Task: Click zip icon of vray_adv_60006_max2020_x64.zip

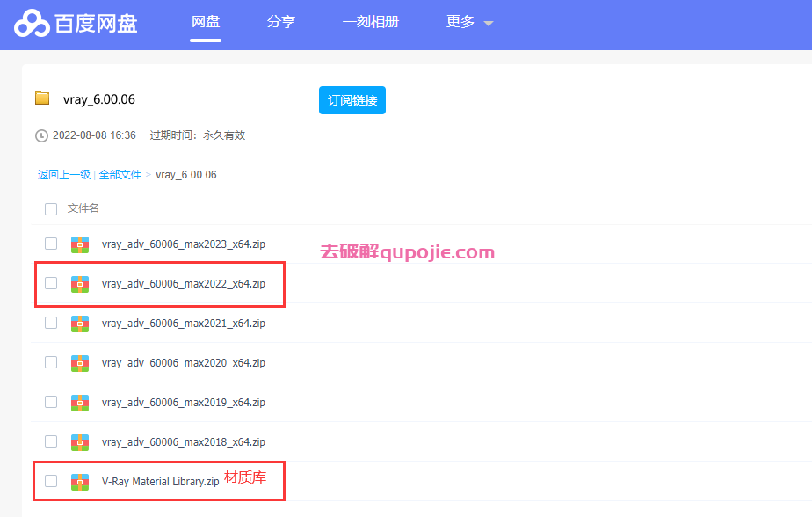Action: pos(80,363)
